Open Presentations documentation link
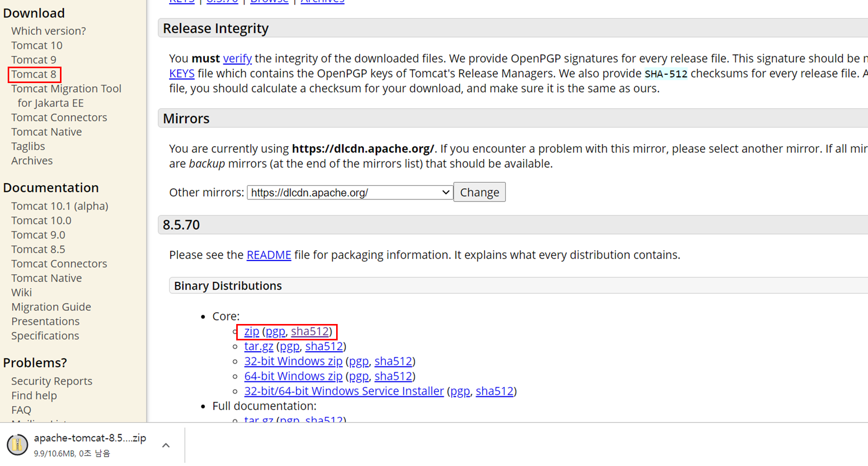868x466 pixels. coord(46,321)
